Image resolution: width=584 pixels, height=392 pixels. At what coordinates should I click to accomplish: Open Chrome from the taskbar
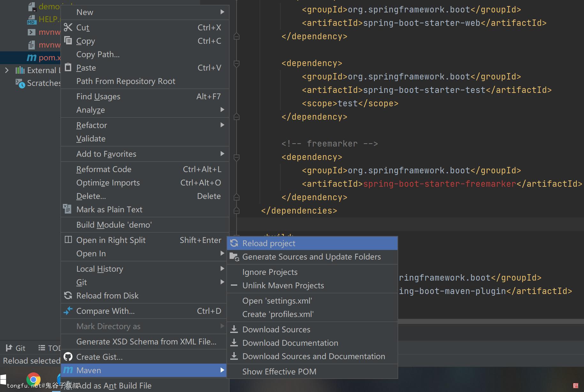coord(34,380)
